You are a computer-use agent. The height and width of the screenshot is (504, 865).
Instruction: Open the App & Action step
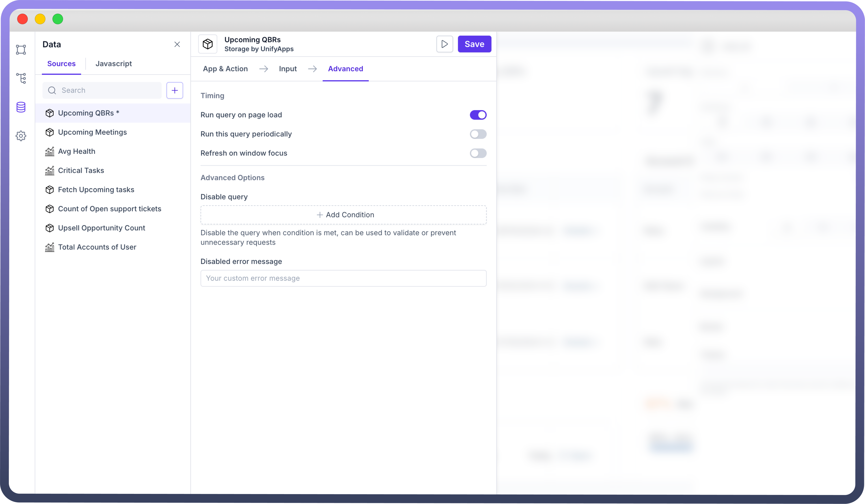pos(225,69)
